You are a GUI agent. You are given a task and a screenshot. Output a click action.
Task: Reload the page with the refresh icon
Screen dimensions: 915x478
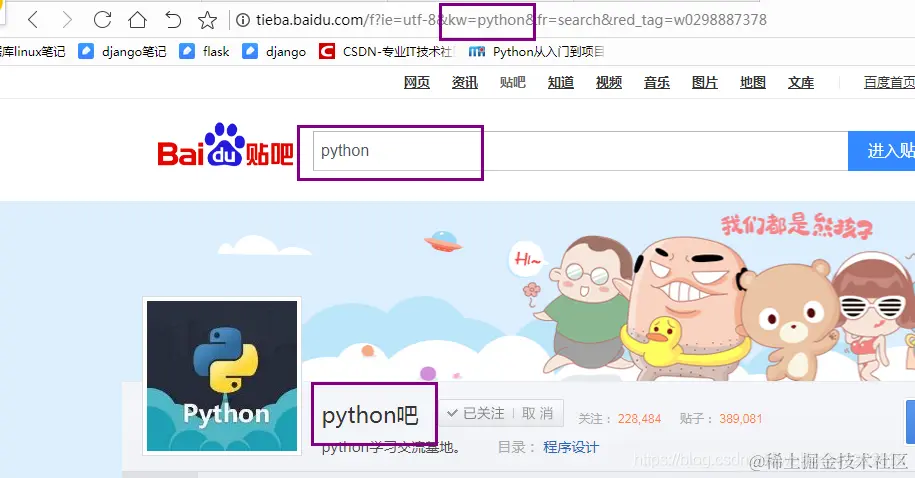[102, 20]
